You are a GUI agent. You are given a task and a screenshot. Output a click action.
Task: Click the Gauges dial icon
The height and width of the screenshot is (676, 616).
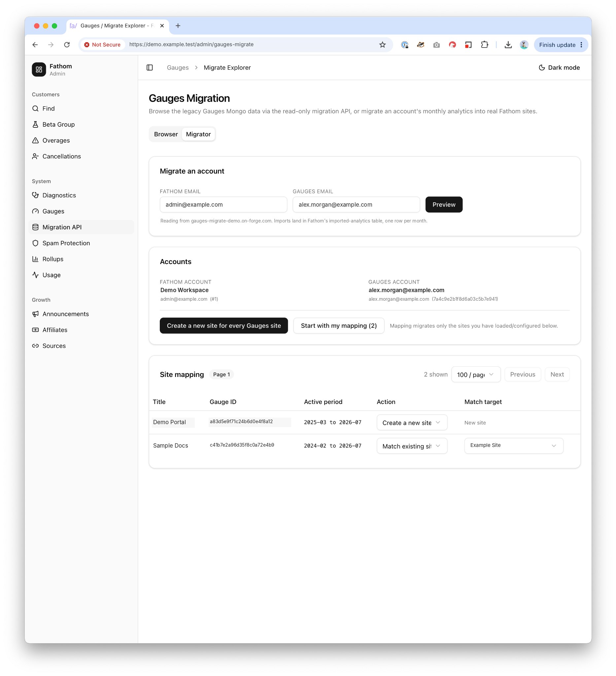35,211
